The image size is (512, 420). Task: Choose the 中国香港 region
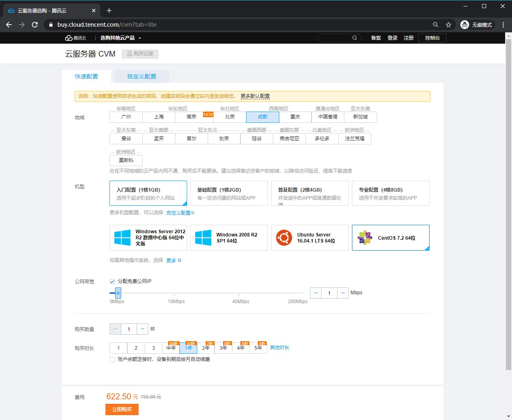click(x=328, y=117)
